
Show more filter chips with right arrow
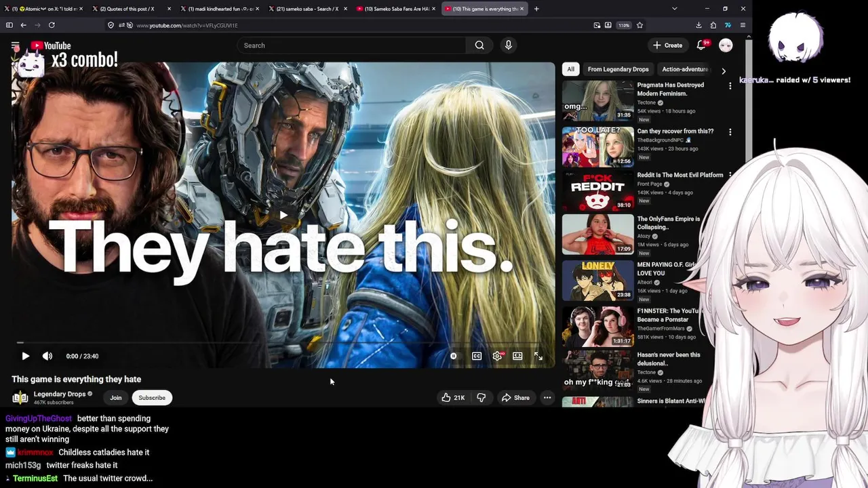724,70
